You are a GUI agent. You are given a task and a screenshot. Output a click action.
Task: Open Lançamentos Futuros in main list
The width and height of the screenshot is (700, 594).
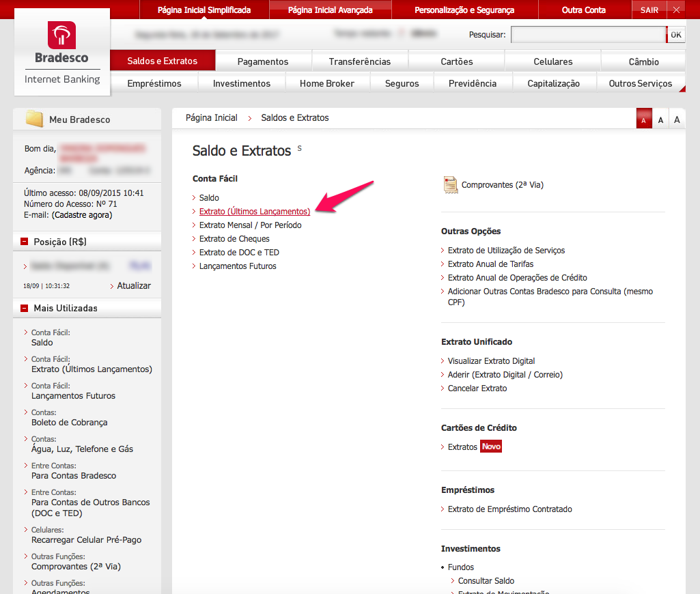tap(238, 266)
